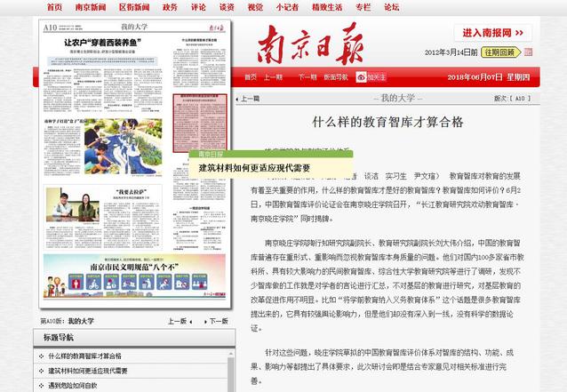Open 小记者 menu item
567x392 pixels.
(287, 7)
